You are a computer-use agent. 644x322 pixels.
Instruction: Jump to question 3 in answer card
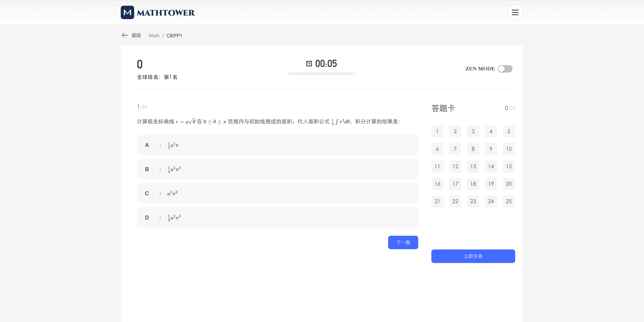click(x=473, y=132)
